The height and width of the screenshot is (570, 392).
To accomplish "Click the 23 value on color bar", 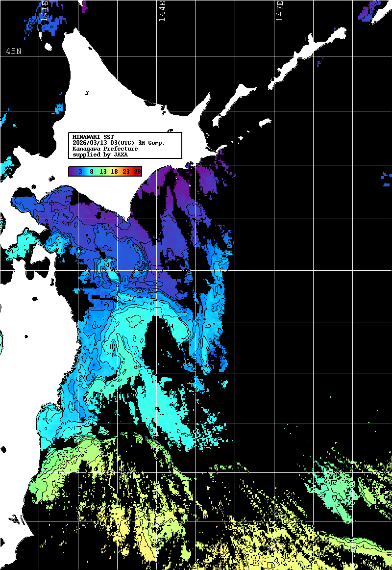I will click(x=126, y=171).
